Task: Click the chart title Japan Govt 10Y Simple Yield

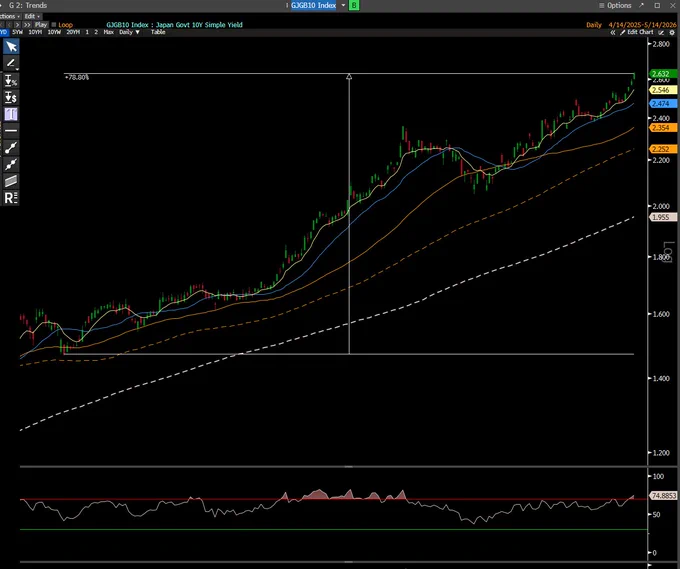Action: pos(199,25)
